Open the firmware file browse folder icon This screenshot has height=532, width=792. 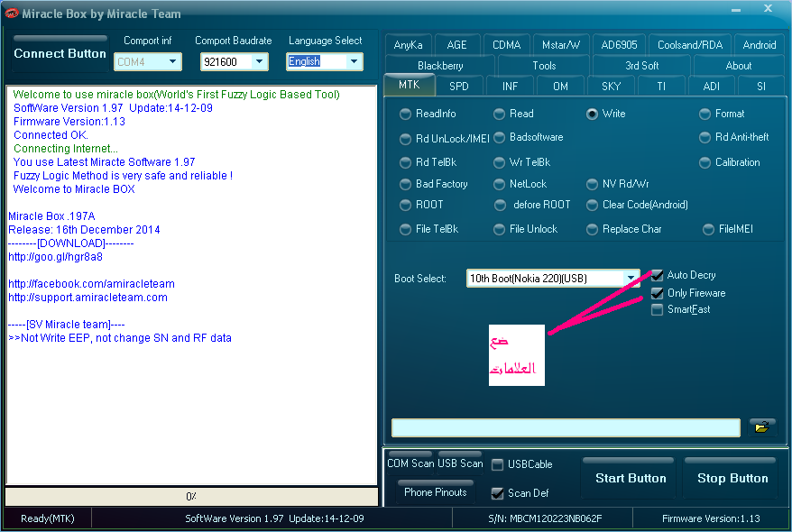(761, 427)
